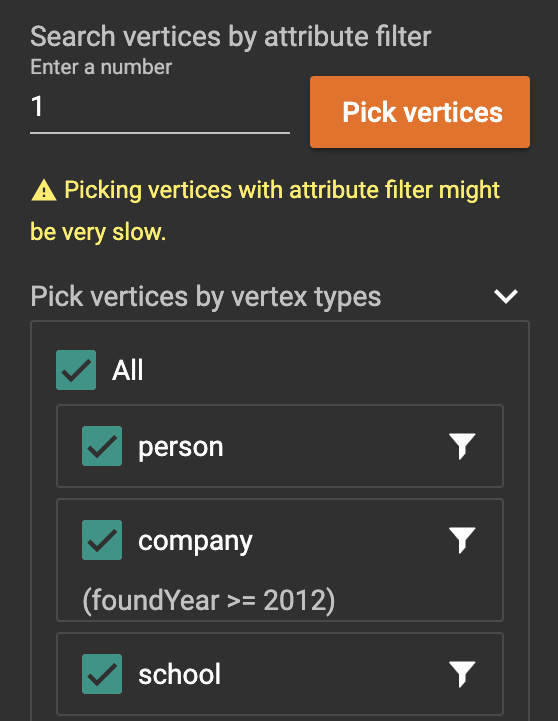Collapse the vertex types chevron arrow
Viewport: 558px width, 721px height.
[506, 296]
